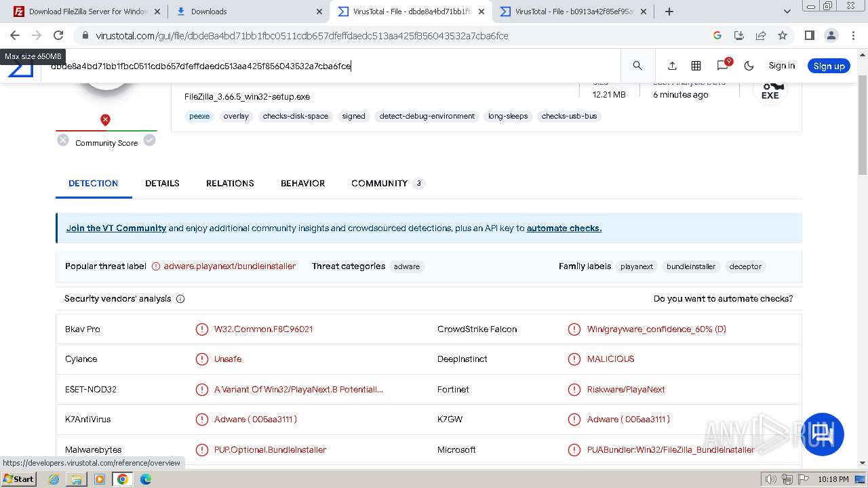Click the overlay tag
Screen dimensions: 868x488
click(x=236, y=116)
